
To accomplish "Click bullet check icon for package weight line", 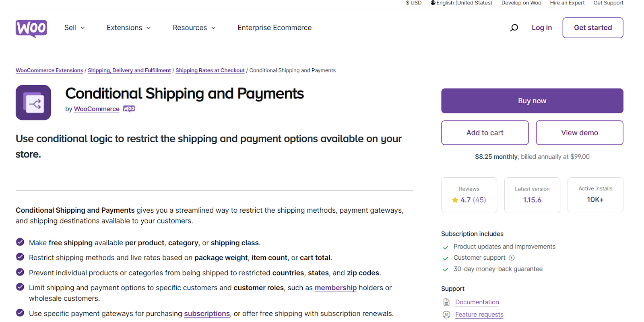I will coord(20,257).
